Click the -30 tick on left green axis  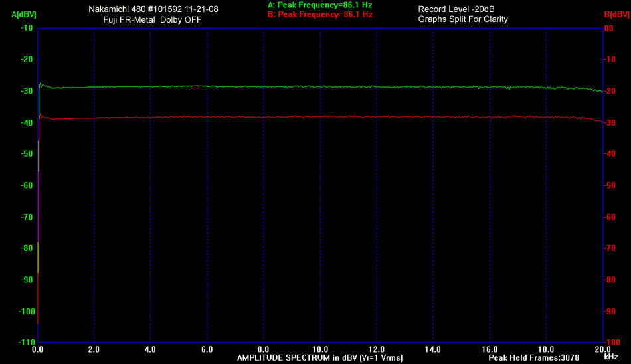click(27, 91)
